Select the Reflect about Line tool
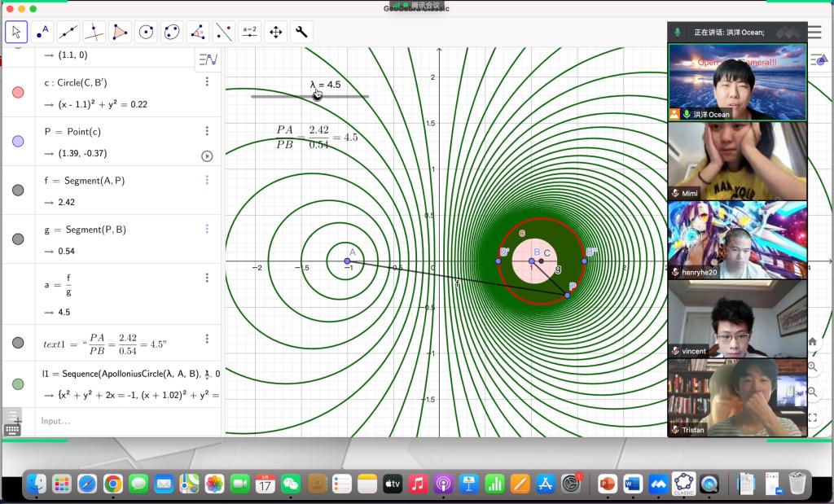834x504 pixels. (x=224, y=33)
